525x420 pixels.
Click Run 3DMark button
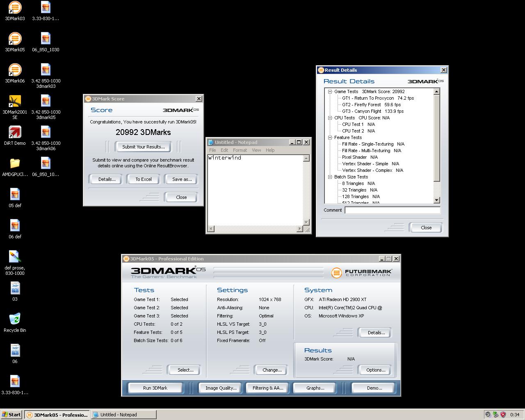(x=155, y=388)
